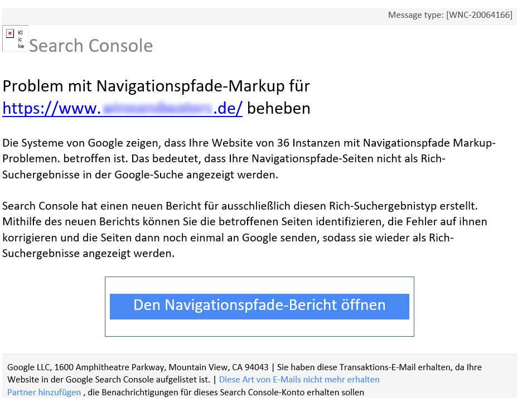Click the 'Message type: [WNC-20064166]' text
532x407 pixels.
[450, 15]
